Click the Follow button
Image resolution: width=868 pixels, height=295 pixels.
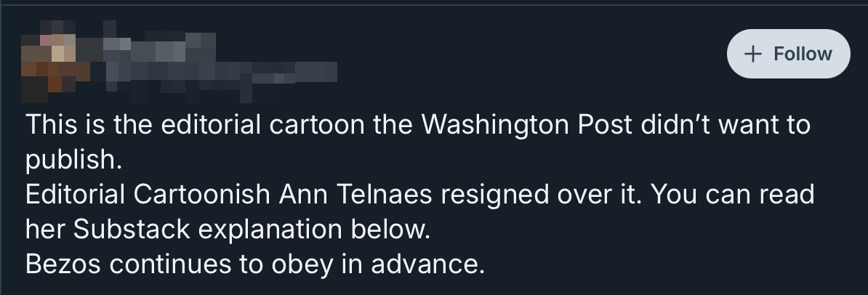click(x=788, y=54)
